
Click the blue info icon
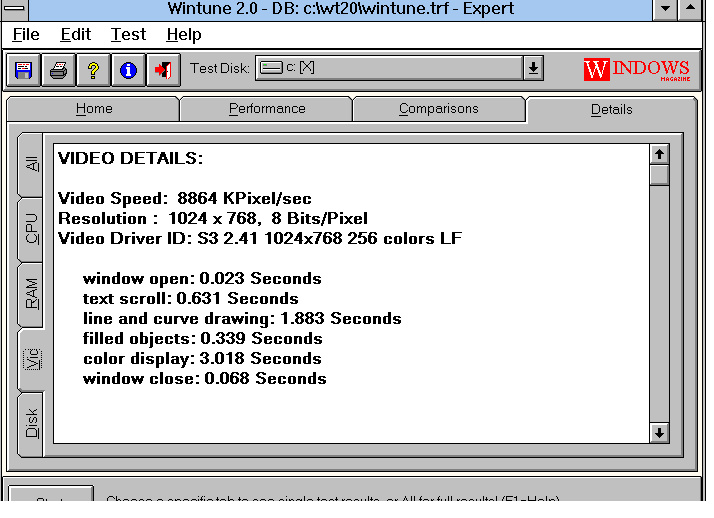(128, 70)
